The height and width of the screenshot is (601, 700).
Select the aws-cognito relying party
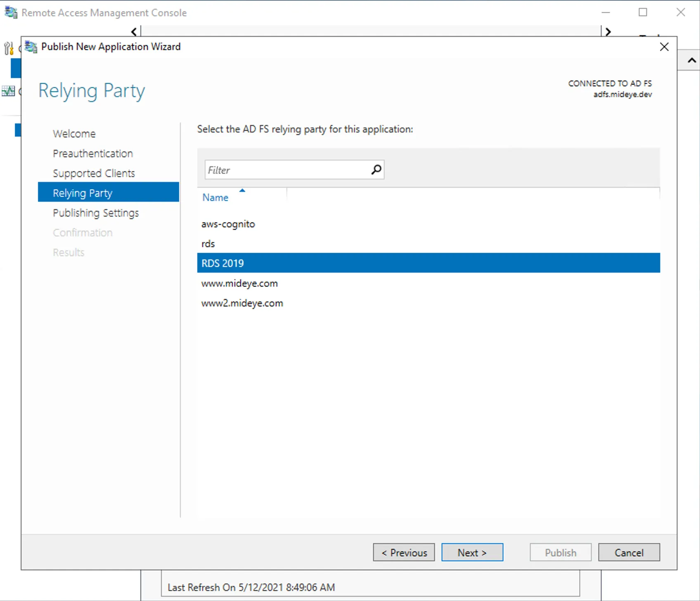coord(228,224)
